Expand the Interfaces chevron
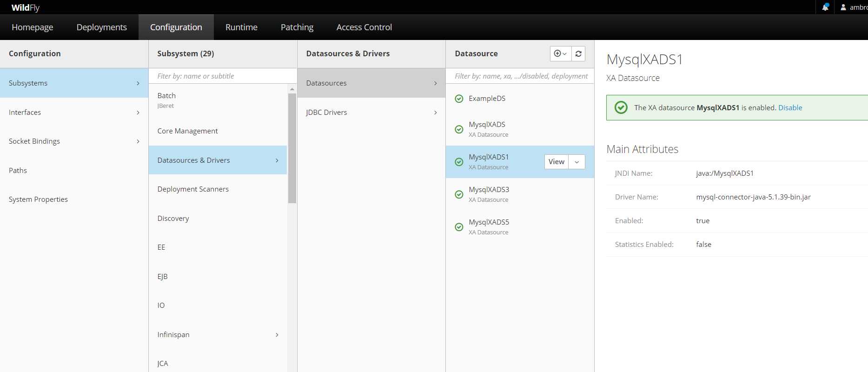The height and width of the screenshot is (372, 868). pos(138,113)
